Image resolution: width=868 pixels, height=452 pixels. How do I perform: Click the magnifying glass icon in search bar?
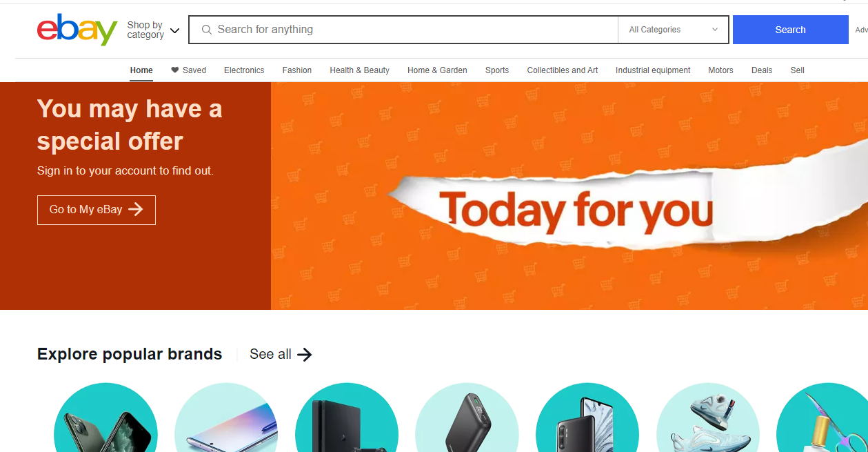tap(206, 30)
